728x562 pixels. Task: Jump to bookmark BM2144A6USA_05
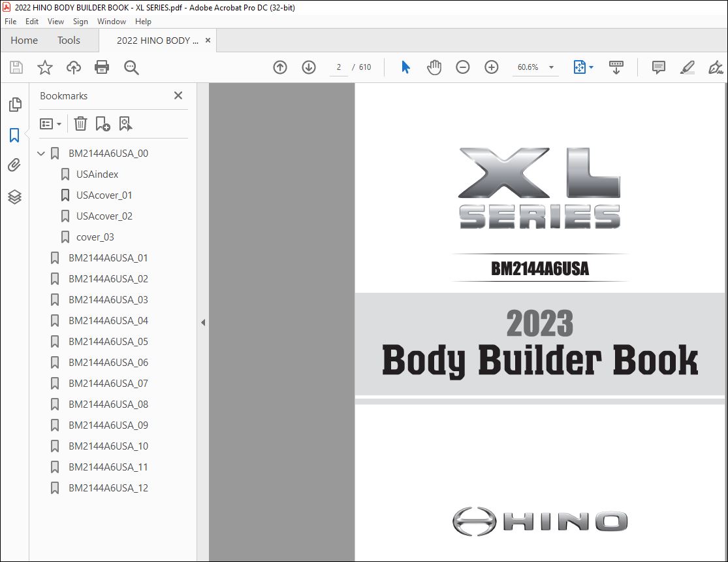point(108,342)
